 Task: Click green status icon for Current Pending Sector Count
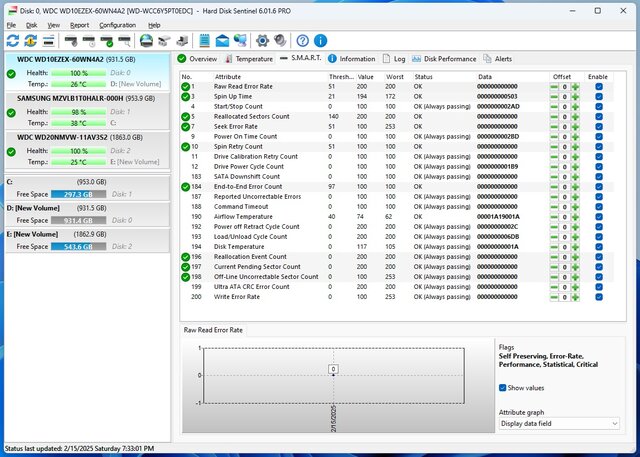click(186, 267)
